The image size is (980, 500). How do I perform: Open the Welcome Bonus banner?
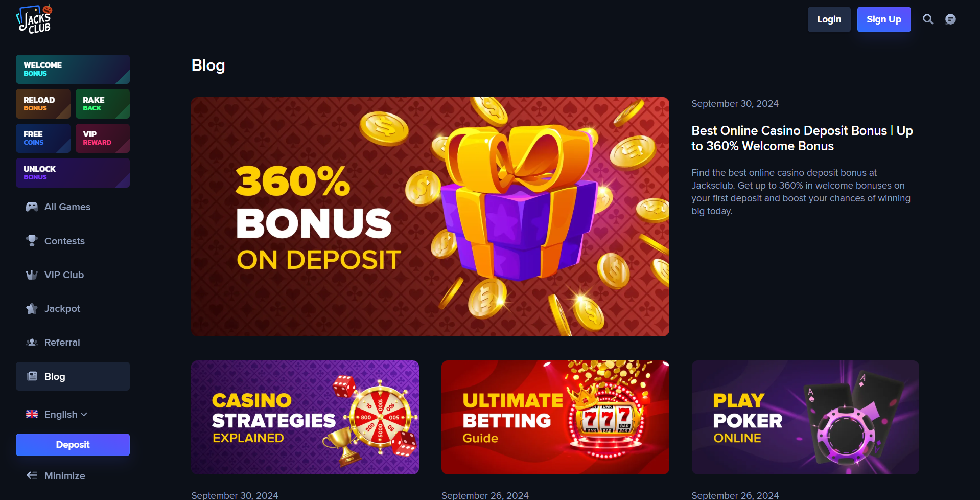73,69
